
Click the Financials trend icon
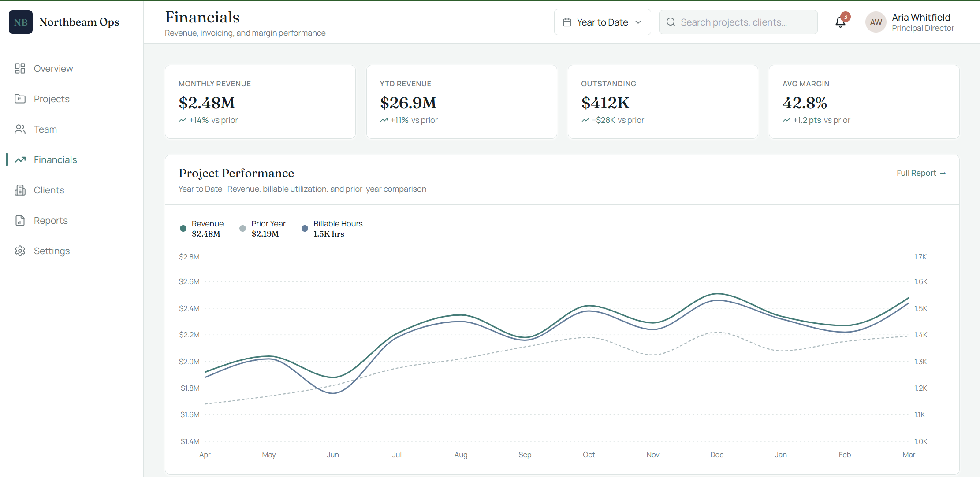point(20,159)
